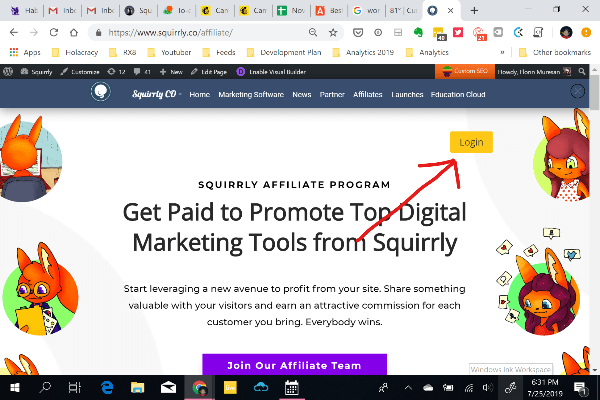Open the Youtuber bookmark folder

169,52
